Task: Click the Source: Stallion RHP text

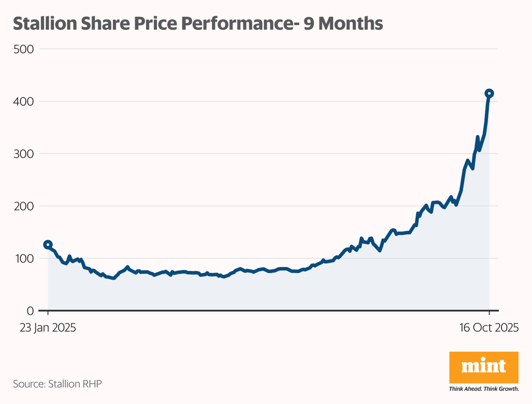Action: [x=58, y=384]
